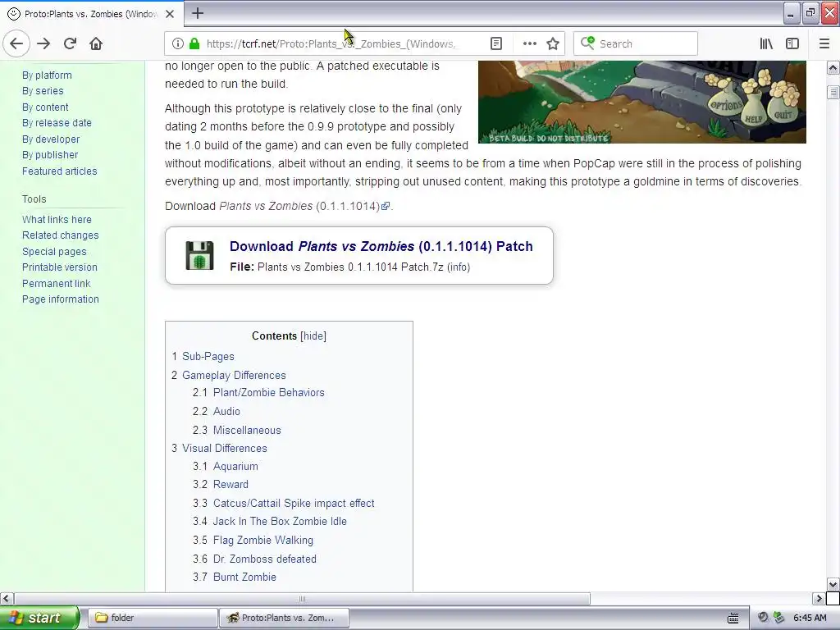Close the Proto:Plants vs. Zombies tab

click(170, 14)
